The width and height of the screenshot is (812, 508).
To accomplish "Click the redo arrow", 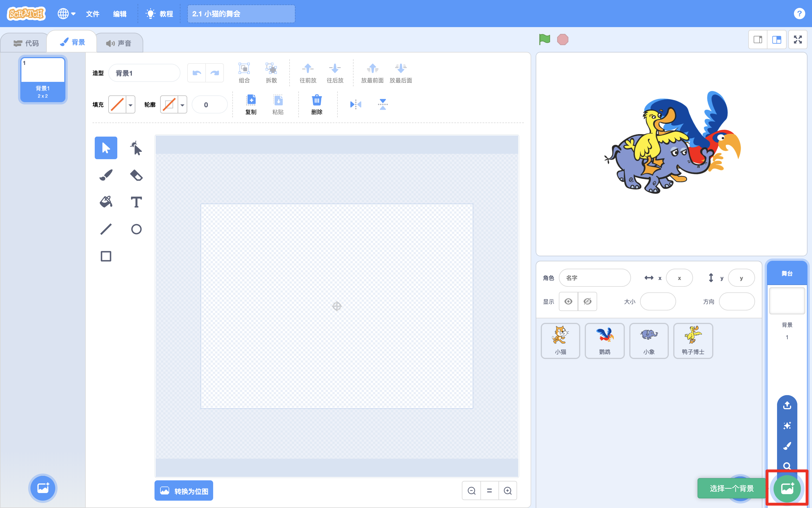I will click(215, 73).
